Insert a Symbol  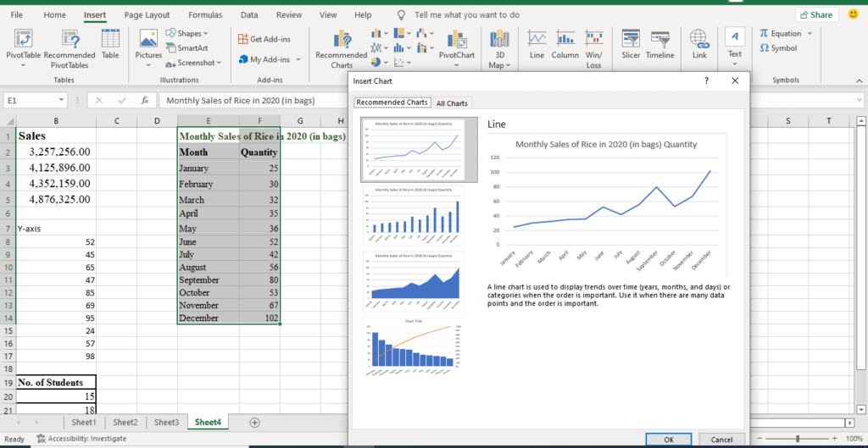[779, 48]
